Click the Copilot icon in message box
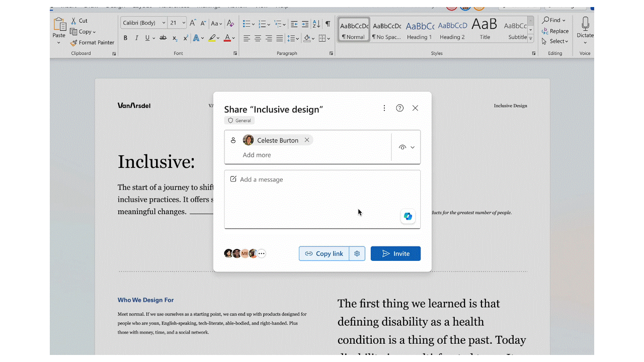Screen dimensions: 644x362 408,216
